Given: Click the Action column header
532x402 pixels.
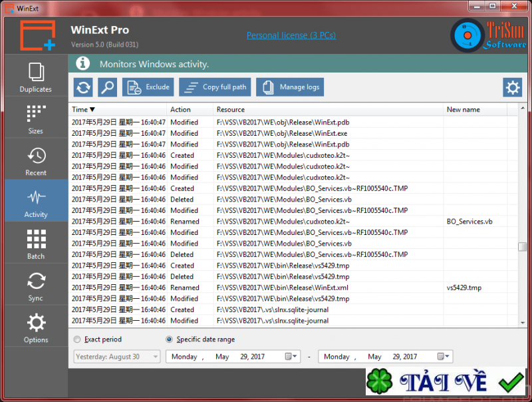Looking at the screenshot, I should (x=190, y=109).
